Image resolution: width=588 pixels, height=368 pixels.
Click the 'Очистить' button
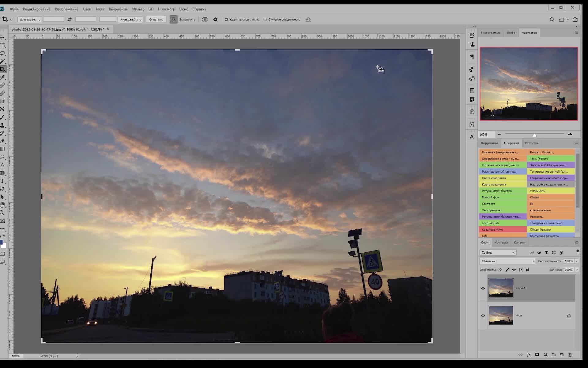(x=156, y=20)
